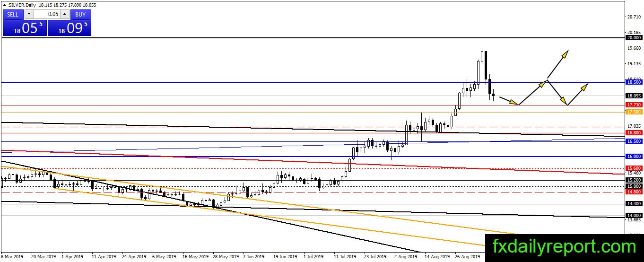This screenshot has width=644, height=262.
Task: Click the 20.000 black price label
Action: tap(634, 37)
